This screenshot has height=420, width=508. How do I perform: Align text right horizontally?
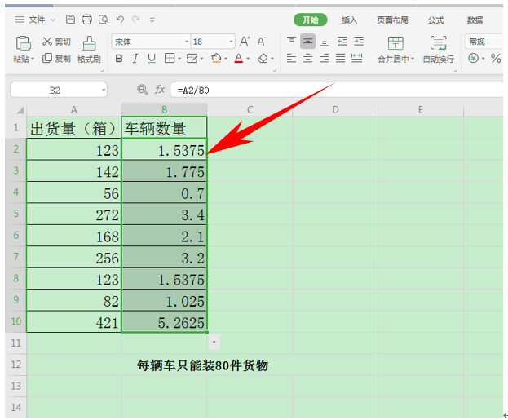pyautogui.click(x=324, y=59)
